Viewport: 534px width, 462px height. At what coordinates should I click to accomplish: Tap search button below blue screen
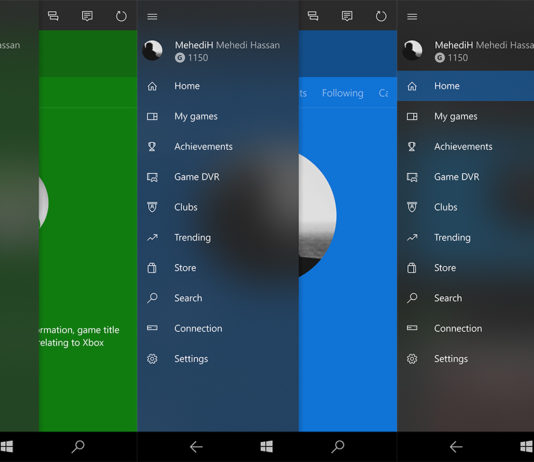[x=338, y=446]
